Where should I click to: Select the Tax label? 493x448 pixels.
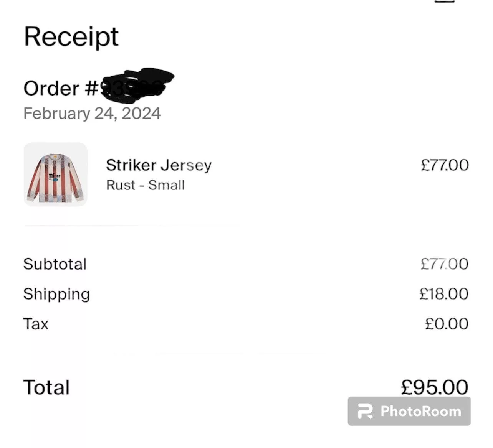(36, 324)
